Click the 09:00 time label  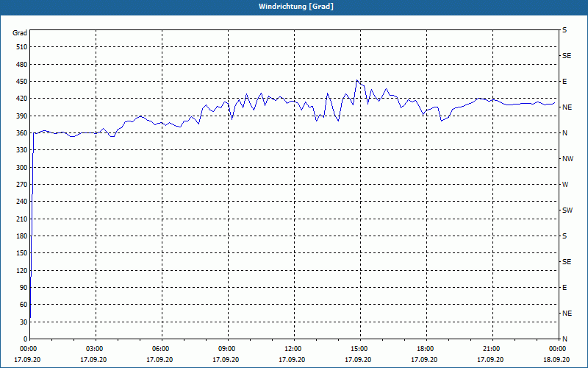pyautogui.click(x=228, y=349)
